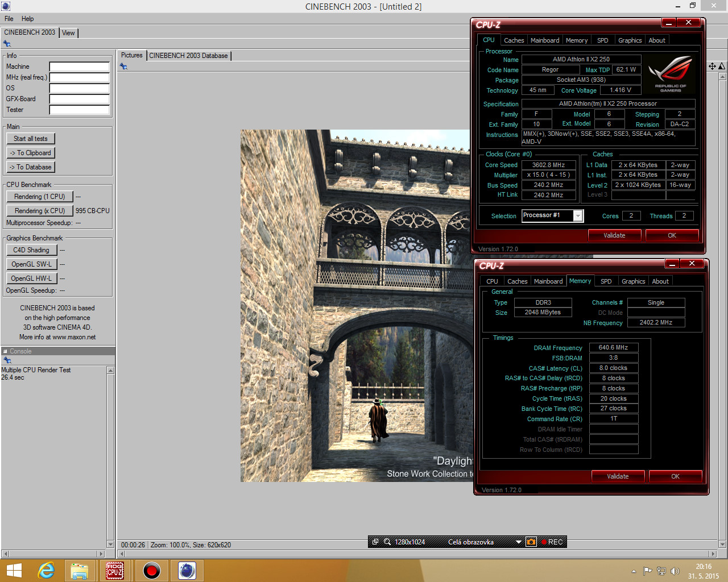The width and height of the screenshot is (728, 582).
Task: Expand Celá obrazovka capture mode dropdown
Action: [519, 542]
